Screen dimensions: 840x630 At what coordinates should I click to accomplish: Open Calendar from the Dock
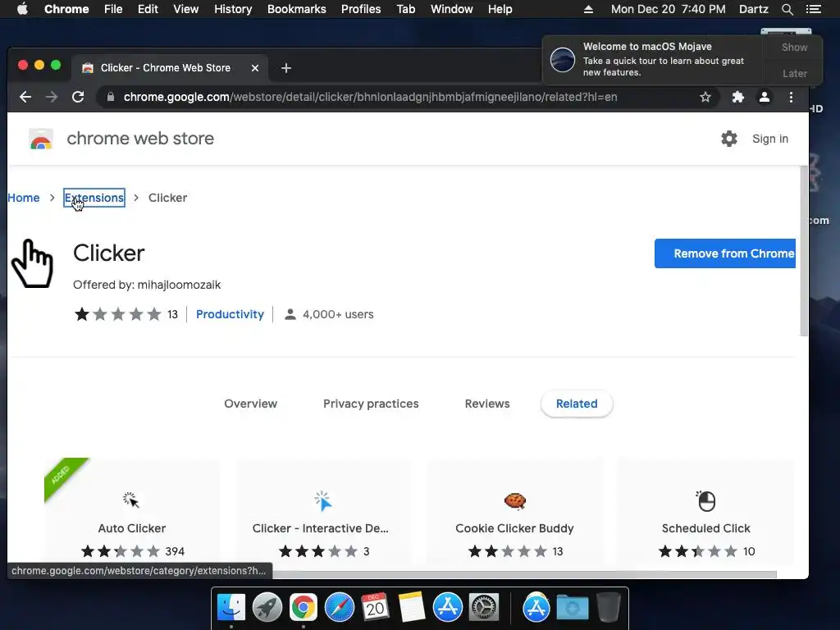[375, 607]
